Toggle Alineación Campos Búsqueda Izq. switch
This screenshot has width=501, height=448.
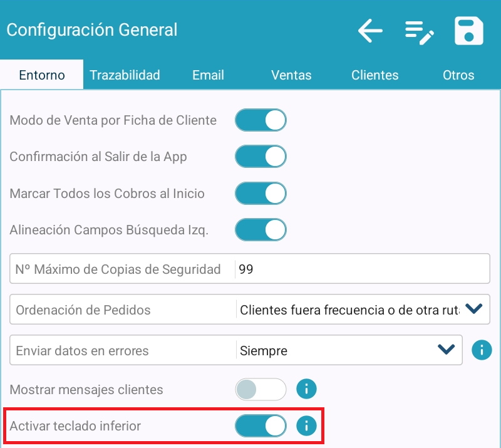click(x=261, y=230)
